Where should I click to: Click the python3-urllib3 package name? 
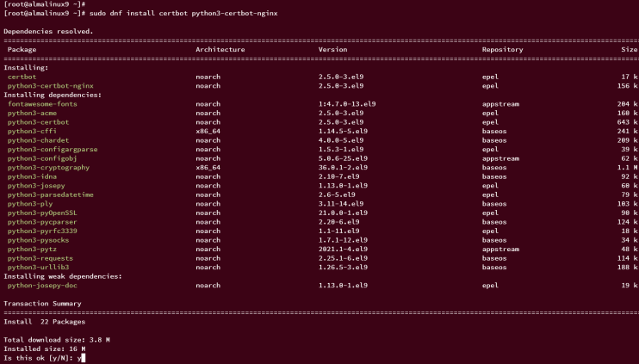(x=37, y=267)
